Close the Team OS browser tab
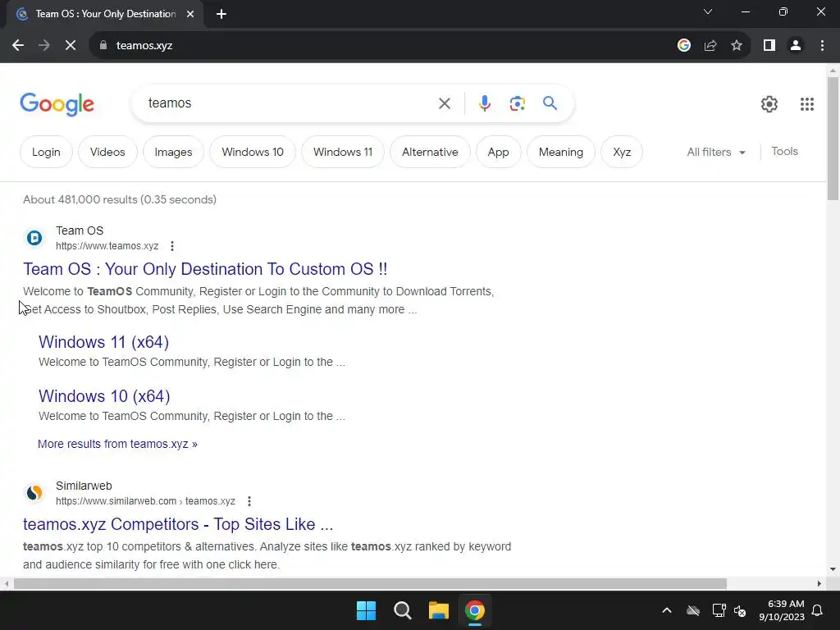The width and height of the screenshot is (840, 630). click(190, 14)
